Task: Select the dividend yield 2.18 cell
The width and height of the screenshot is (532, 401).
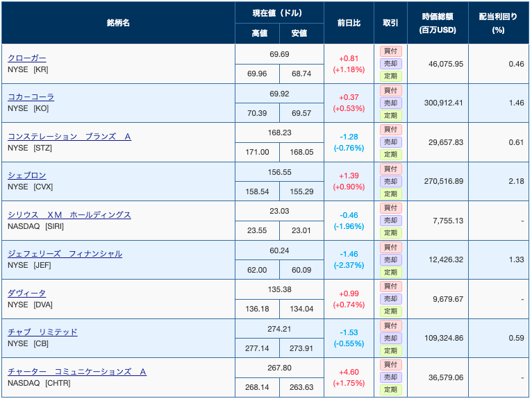Action: click(x=499, y=181)
